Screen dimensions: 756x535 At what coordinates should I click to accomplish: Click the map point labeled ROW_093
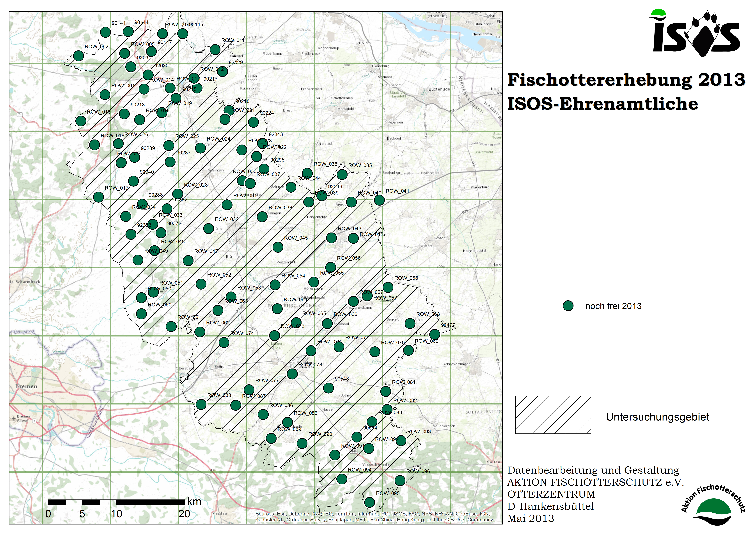click(x=401, y=440)
